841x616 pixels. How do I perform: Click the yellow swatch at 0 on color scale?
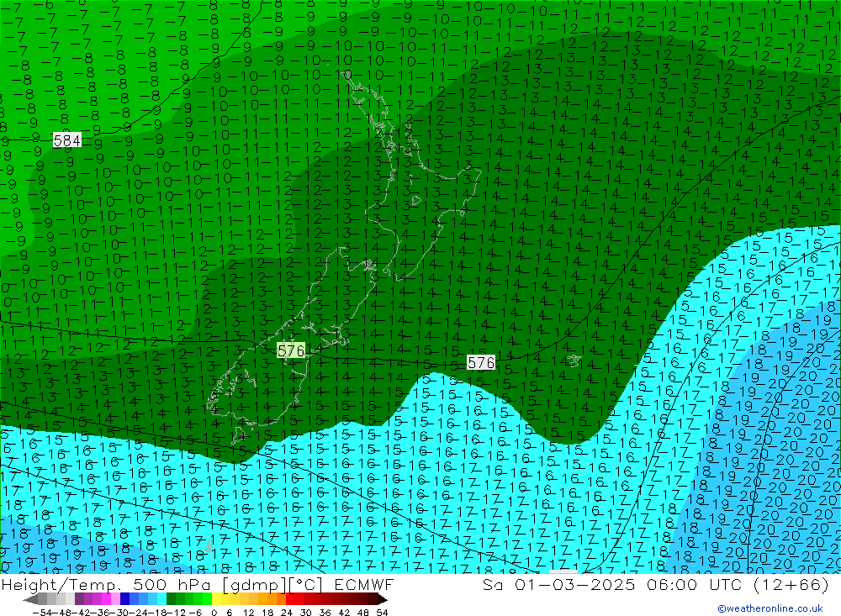[x=217, y=599]
